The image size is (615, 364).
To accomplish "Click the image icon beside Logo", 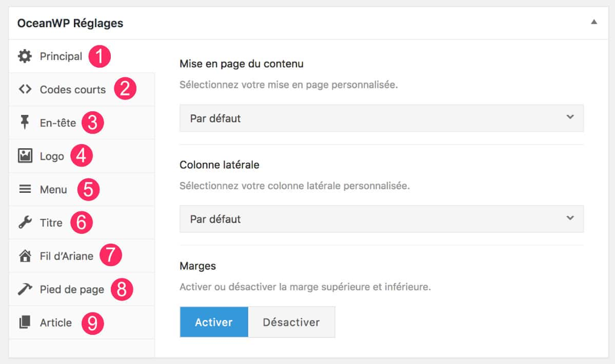I will (25, 155).
